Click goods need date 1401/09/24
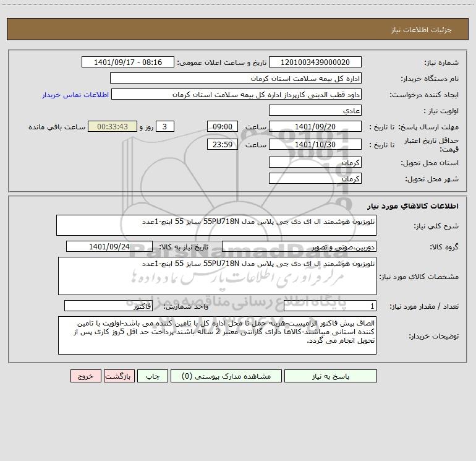Viewport: 476px width, 461px height. tap(109, 247)
